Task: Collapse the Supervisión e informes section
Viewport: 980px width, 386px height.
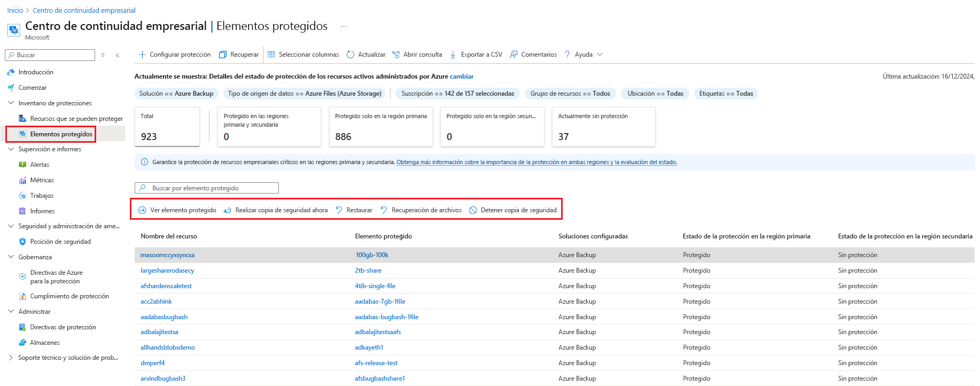Action: pyautogui.click(x=11, y=149)
